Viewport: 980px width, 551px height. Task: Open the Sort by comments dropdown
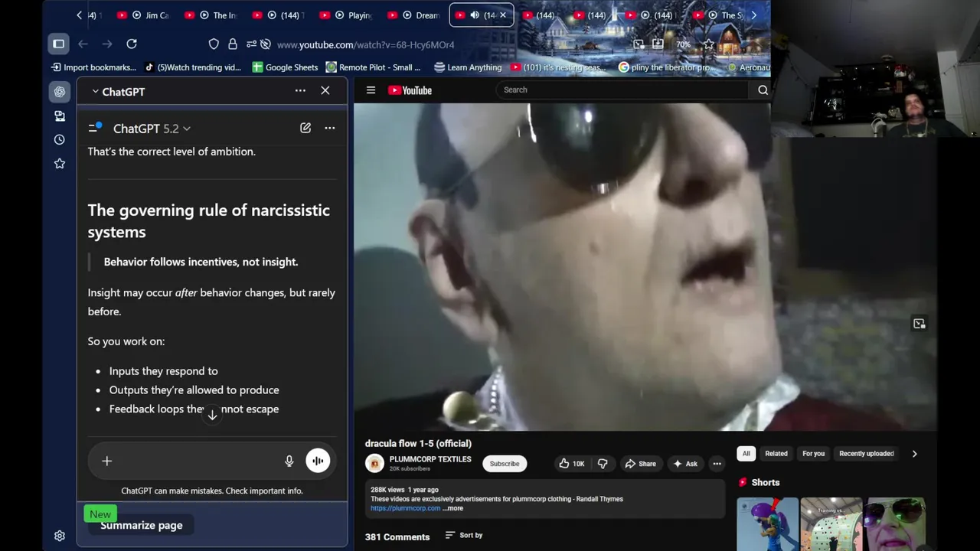(x=464, y=536)
